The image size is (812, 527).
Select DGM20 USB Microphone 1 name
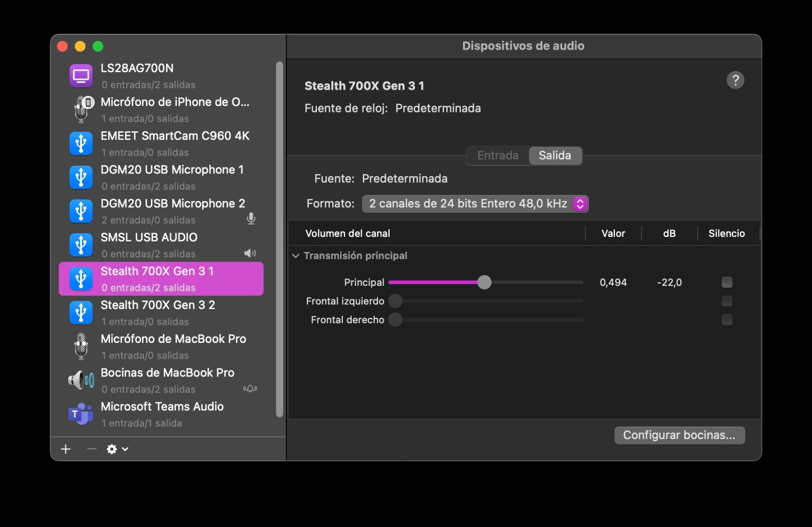click(172, 170)
